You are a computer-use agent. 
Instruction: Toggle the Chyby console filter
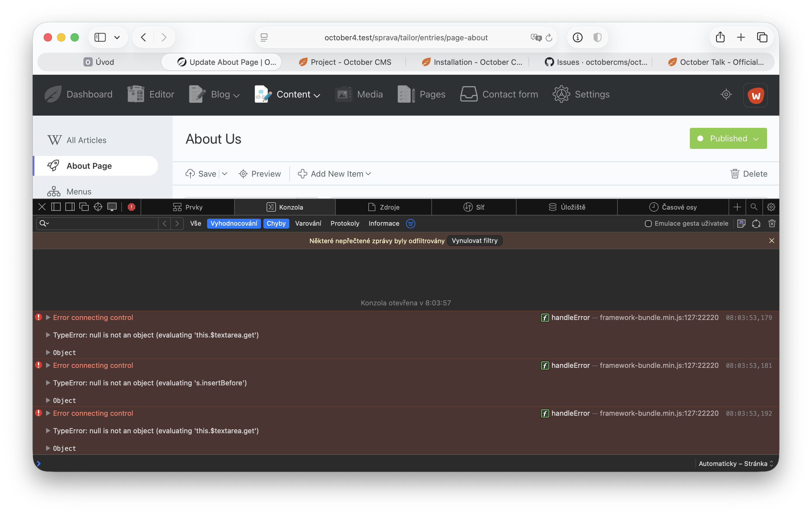pos(276,223)
